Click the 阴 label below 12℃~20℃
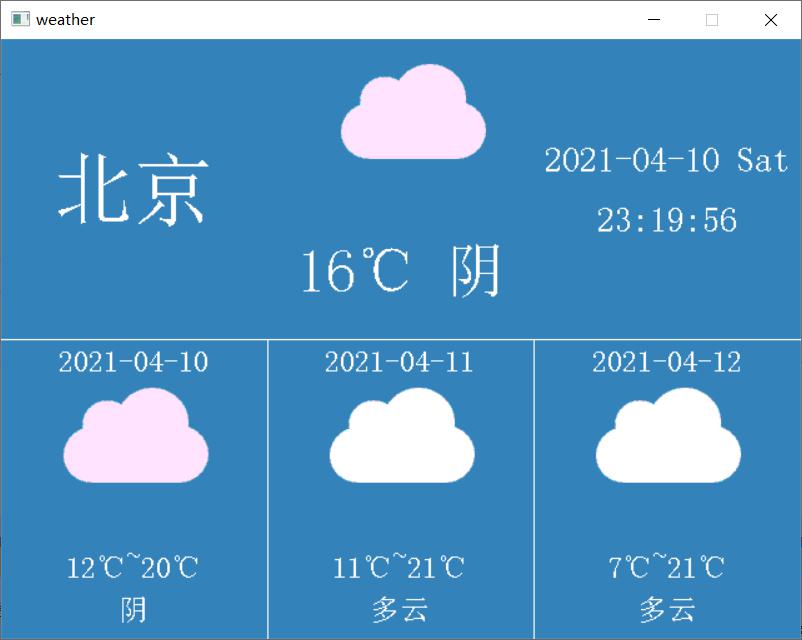 click(133, 610)
